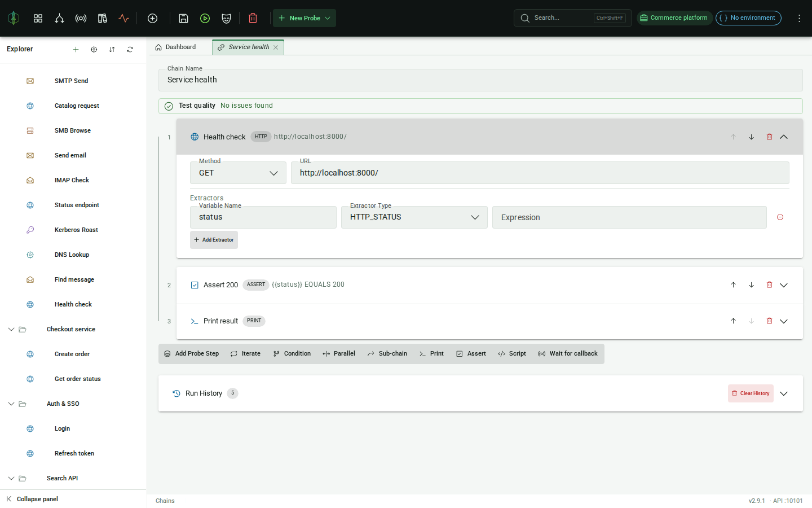Click the target icon in Explorer header
Screen dimensions: 812x508
coord(94,49)
